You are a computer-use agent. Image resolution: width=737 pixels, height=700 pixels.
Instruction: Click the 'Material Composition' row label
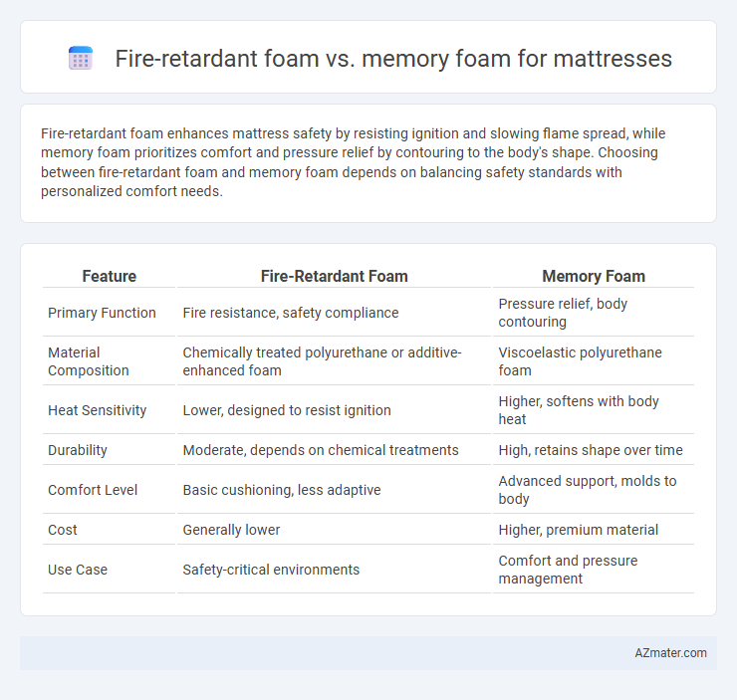pyautogui.click(x=89, y=361)
